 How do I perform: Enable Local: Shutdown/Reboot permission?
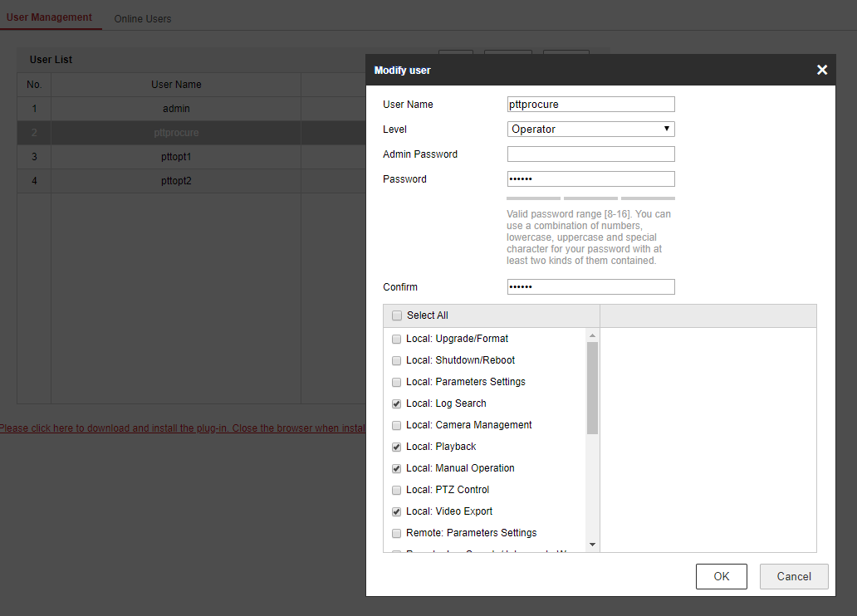point(397,361)
